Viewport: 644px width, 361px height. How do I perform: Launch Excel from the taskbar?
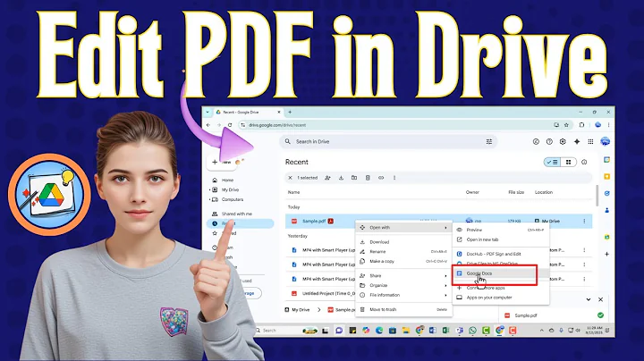[445, 331]
